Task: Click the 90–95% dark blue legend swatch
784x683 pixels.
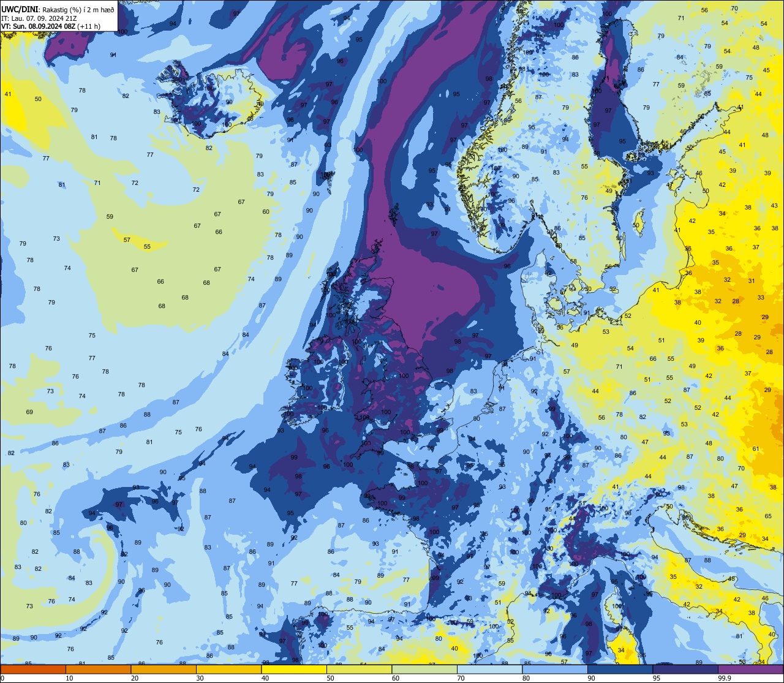Action: click(x=620, y=670)
